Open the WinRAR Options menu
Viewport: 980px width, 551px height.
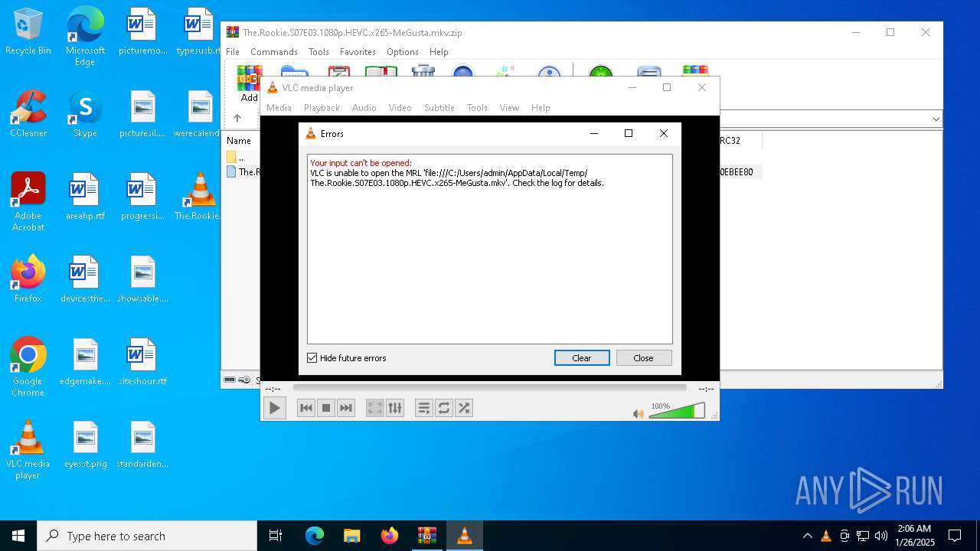(403, 52)
